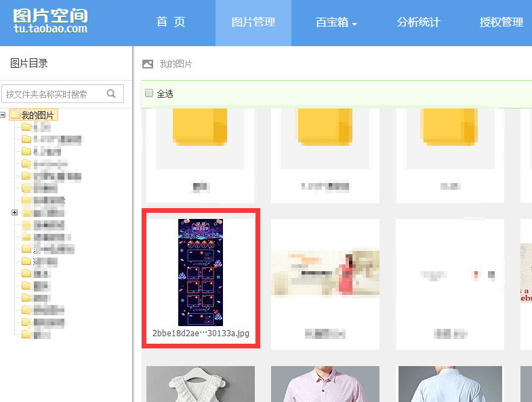
Task: Expand the folder with the plus sign
Action: point(14,213)
